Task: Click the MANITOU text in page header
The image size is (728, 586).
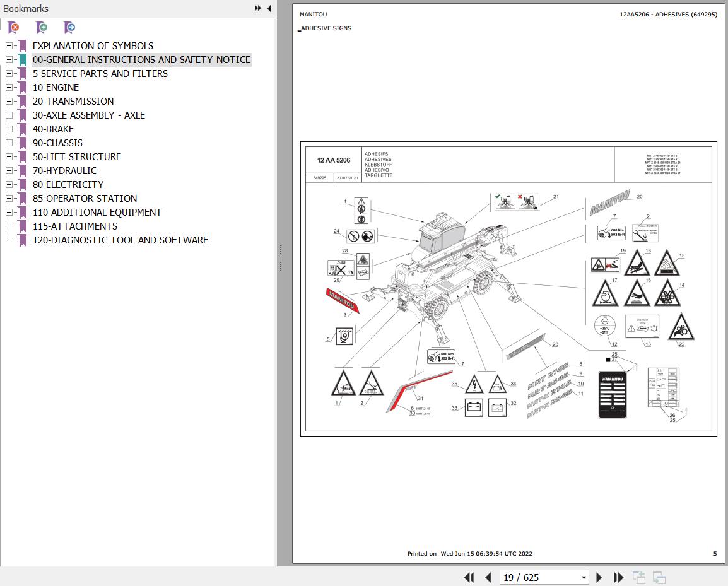Action: click(x=314, y=15)
